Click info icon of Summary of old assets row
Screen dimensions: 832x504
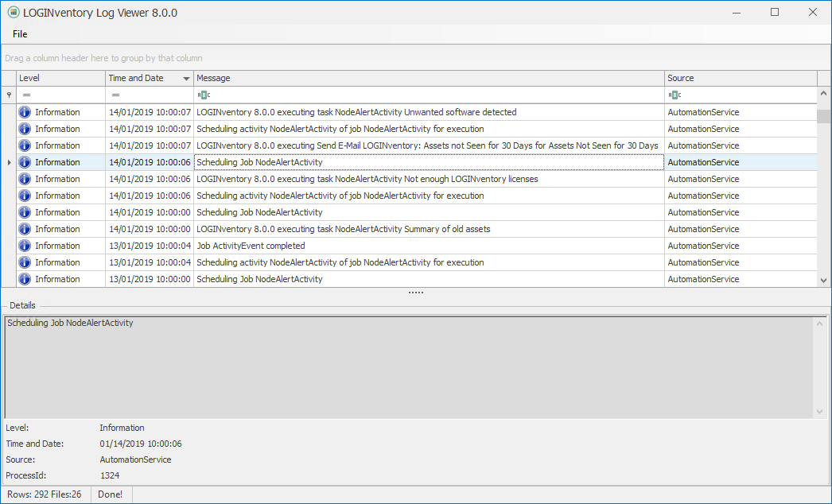coord(25,229)
